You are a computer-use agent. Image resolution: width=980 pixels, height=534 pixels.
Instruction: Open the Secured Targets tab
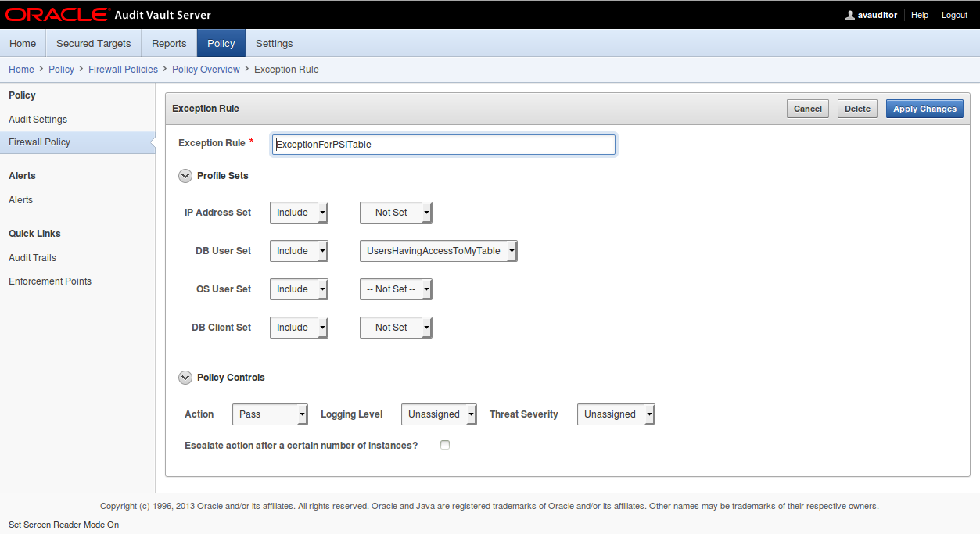point(94,44)
